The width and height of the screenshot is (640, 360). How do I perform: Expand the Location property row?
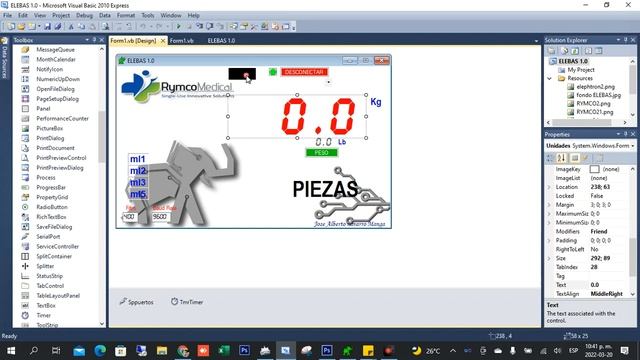point(549,187)
